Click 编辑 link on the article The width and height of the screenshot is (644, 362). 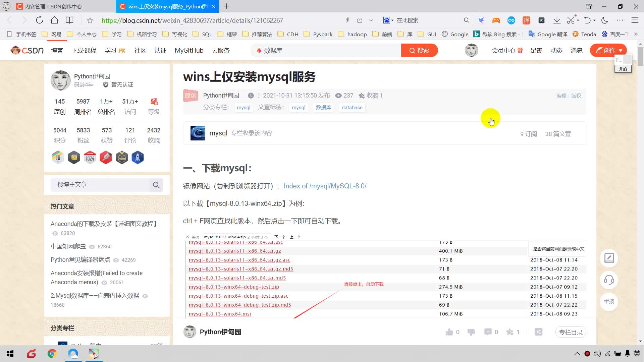click(561, 96)
